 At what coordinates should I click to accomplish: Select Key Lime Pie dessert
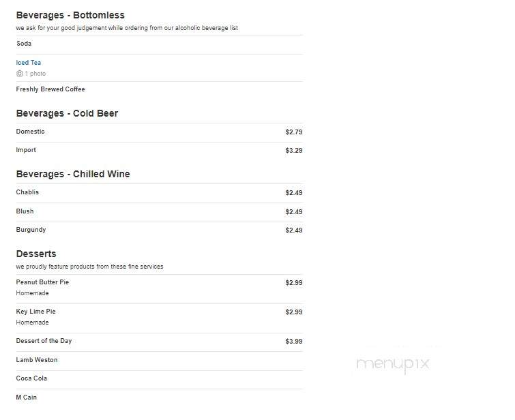35,312
